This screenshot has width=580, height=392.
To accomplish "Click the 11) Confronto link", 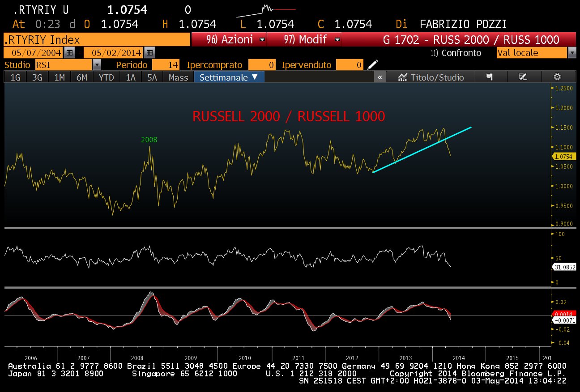I will click(456, 53).
